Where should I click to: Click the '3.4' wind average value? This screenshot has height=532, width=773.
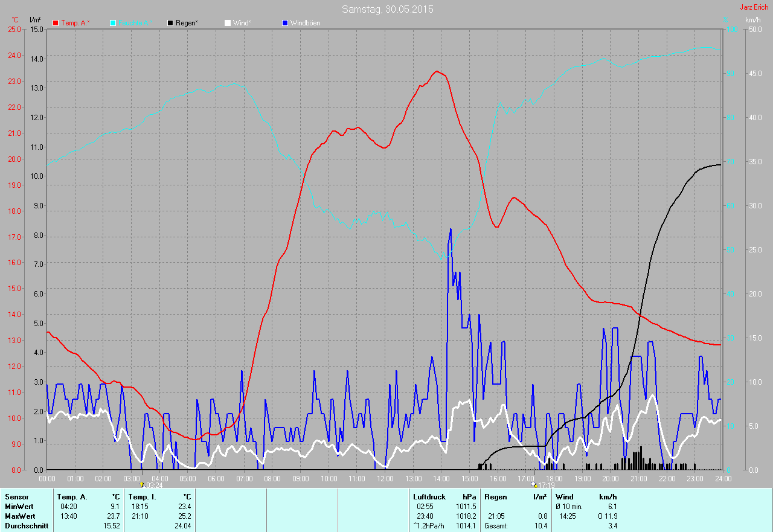pyautogui.click(x=612, y=526)
